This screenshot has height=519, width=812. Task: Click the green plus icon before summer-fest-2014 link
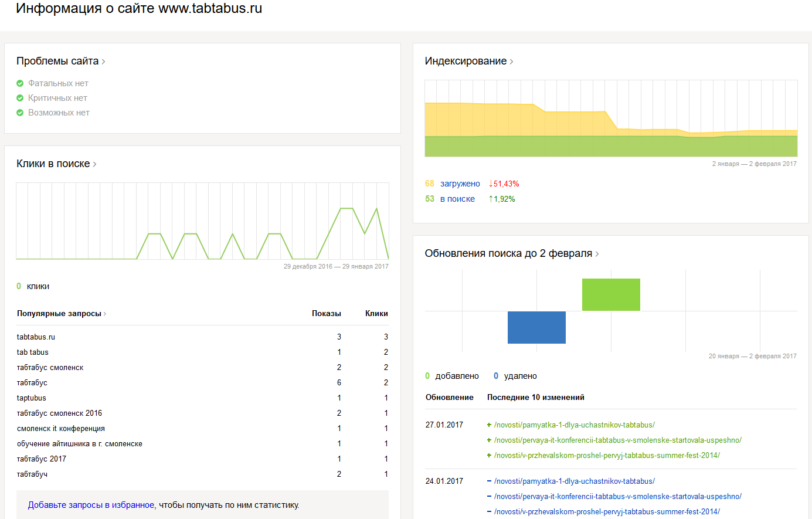[489, 456]
